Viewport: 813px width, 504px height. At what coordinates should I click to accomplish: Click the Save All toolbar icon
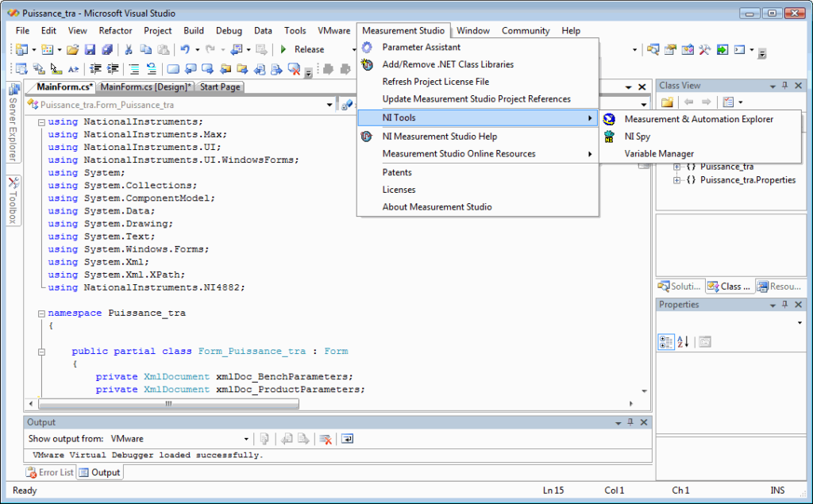tap(108, 49)
